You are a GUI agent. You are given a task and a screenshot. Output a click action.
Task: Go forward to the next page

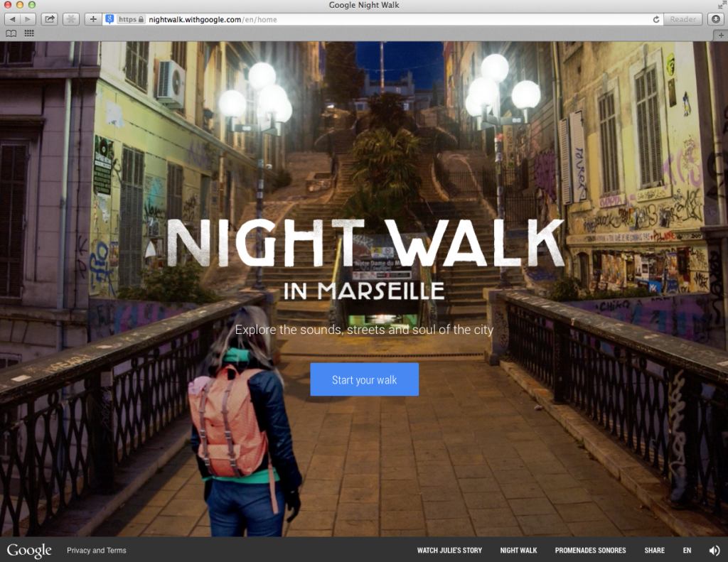[x=28, y=19]
